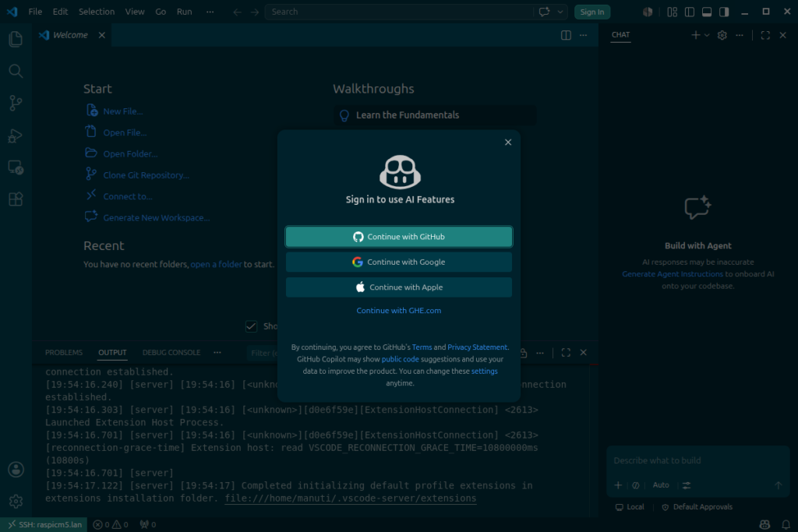Viewport: 798px width, 532px height.
Task: Open the Extensions view
Action: click(16, 199)
